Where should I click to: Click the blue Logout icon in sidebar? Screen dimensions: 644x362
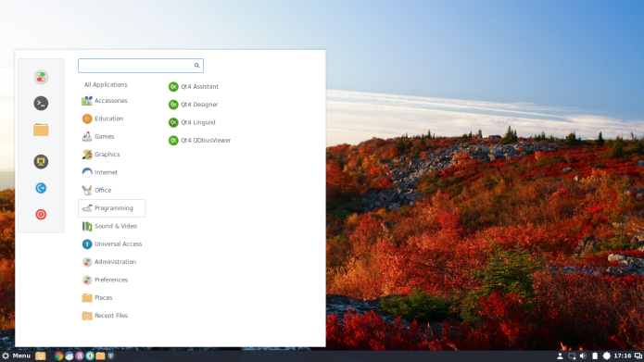[x=41, y=188]
